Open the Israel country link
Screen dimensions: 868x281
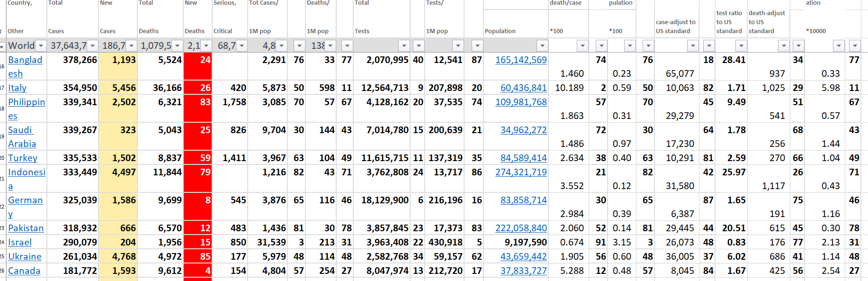[20, 242]
